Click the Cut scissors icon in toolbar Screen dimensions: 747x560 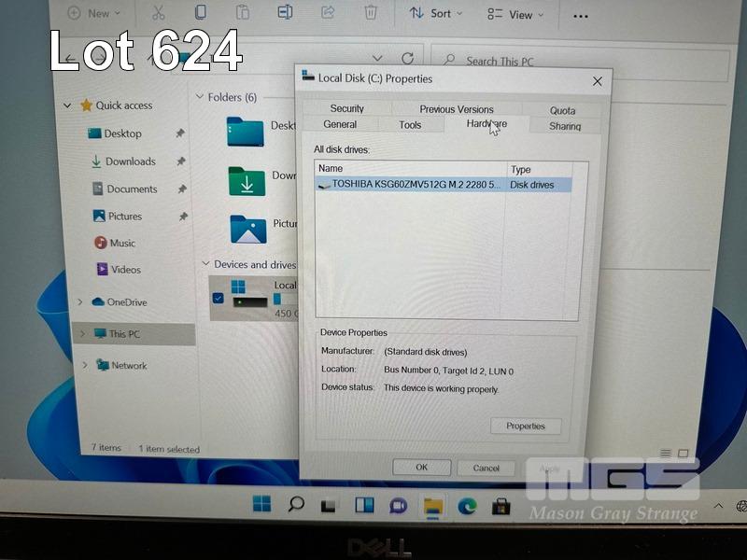click(x=158, y=13)
